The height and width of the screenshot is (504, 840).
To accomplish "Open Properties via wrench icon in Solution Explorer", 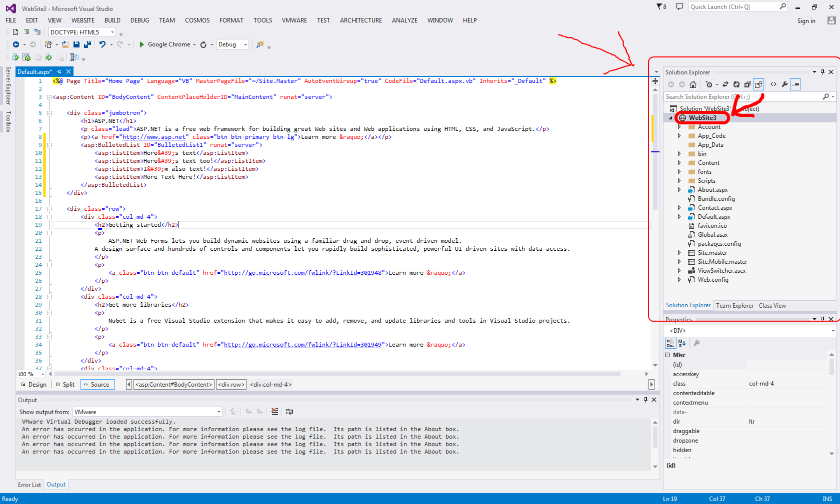I will point(784,84).
